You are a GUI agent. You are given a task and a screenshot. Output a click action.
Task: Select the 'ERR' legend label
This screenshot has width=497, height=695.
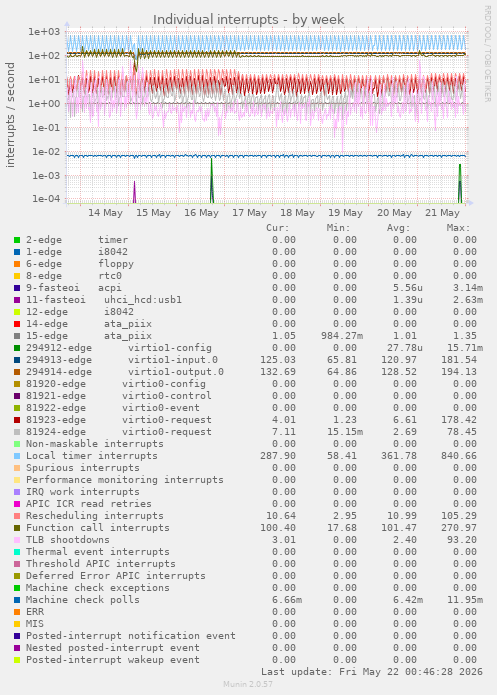pyautogui.click(x=35, y=612)
